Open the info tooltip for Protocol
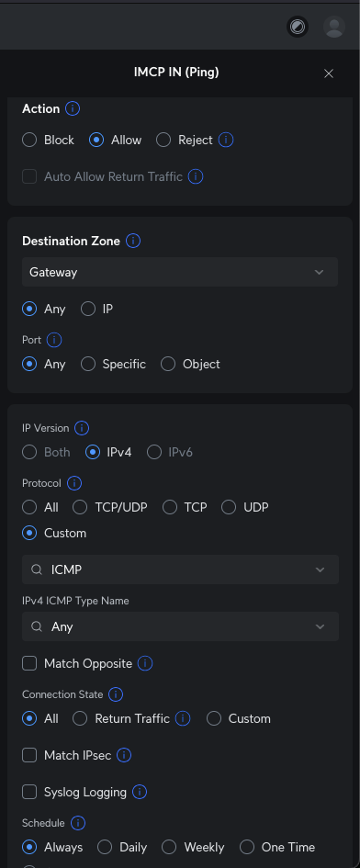 tap(74, 483)
